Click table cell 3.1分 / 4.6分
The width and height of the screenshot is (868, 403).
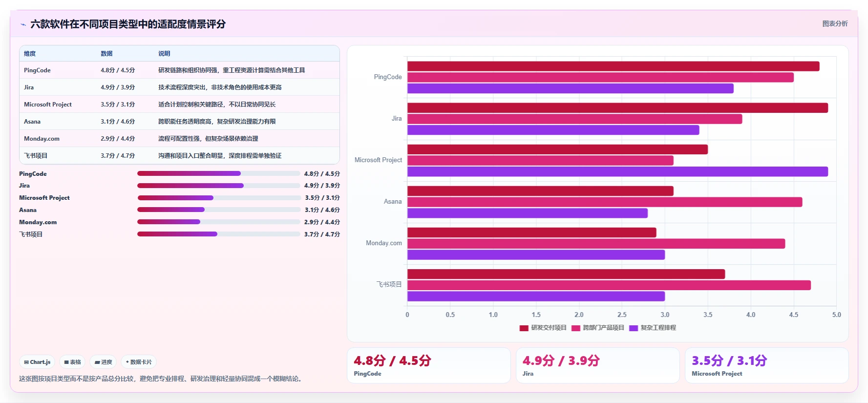118,122
